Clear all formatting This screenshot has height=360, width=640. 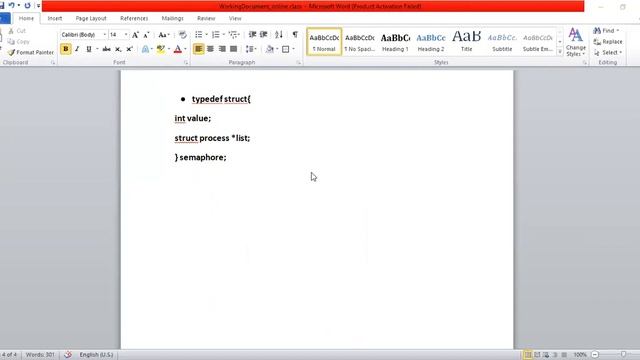click(x=182, y=35)
